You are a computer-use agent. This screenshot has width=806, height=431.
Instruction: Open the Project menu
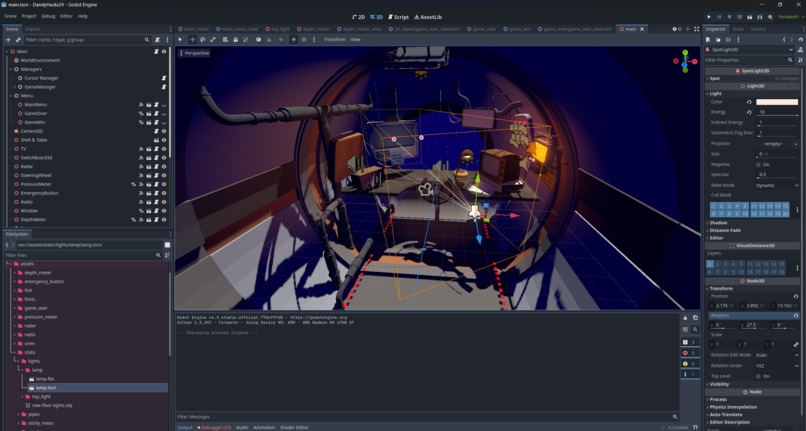pos(29,16)
